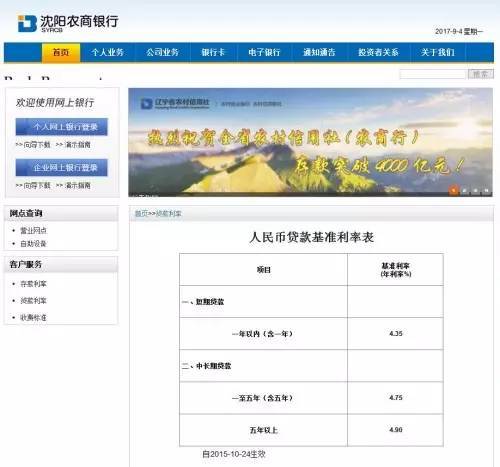500x467 pixels.
Task: Click the 欢迎使用网上银行 heading
Action: [x=55, y=103]
